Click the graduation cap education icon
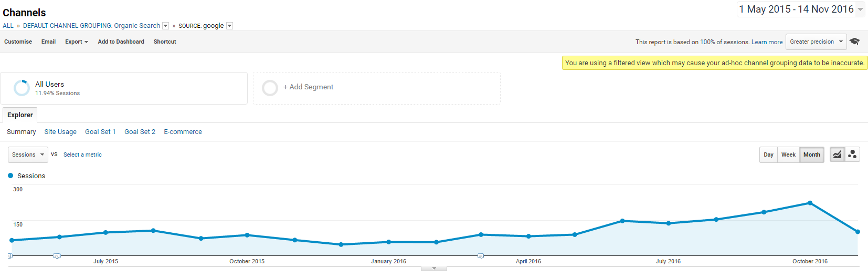The height and width of the screenshot is (278, 868). point(854,42)
